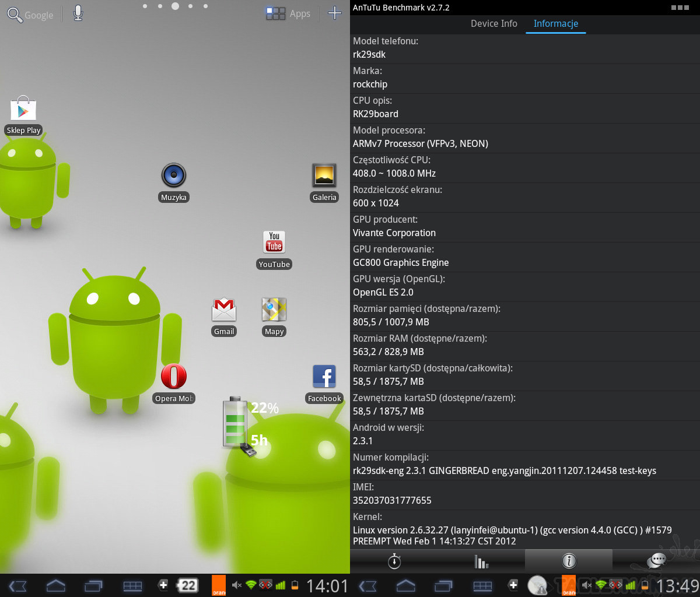Open AnTuTu's stopwatch benchmark test section

(x=394, y=561)
